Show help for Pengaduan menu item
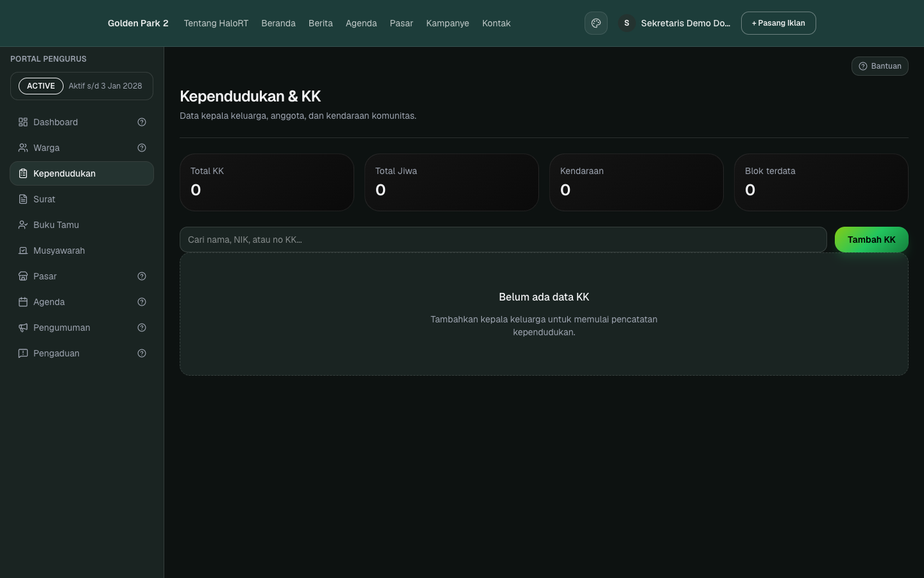The width and height of the screenshot is (924, 578). coord(142,353)
